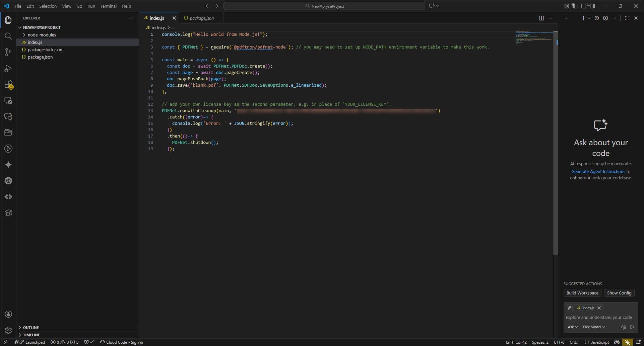Click the Build Workspace button
The image size is (644, 346).
click(582, 293)
